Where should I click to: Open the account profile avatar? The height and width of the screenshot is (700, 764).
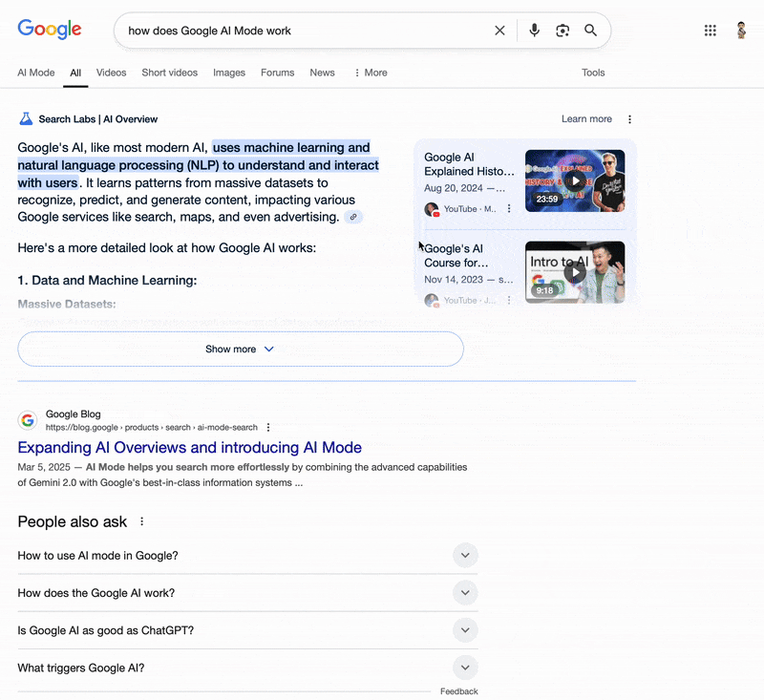click(741, 31)
